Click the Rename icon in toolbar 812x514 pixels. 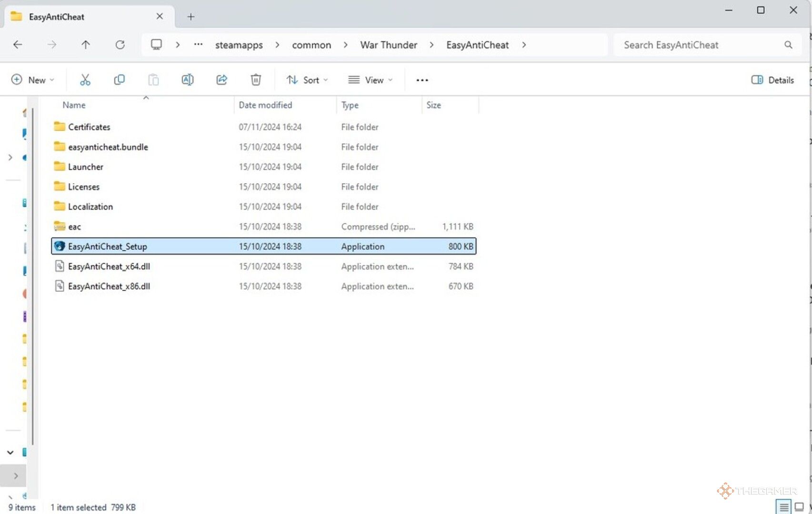187,80
